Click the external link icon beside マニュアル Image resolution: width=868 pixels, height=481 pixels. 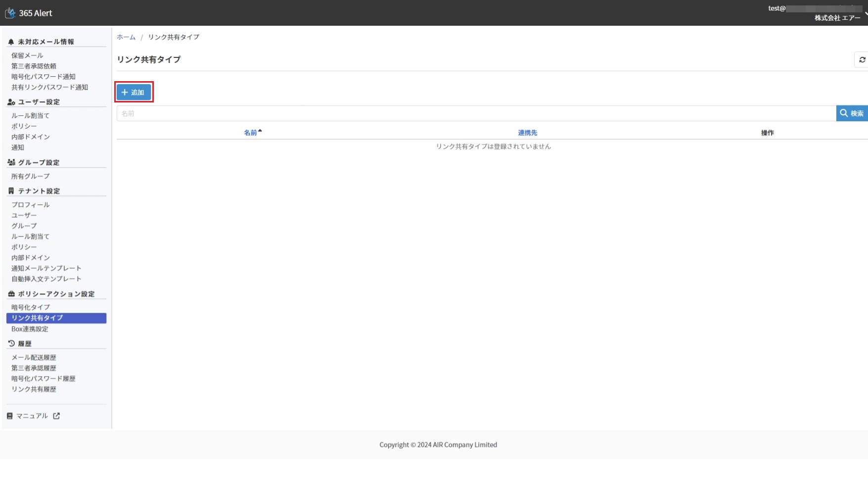pos(56,416)
